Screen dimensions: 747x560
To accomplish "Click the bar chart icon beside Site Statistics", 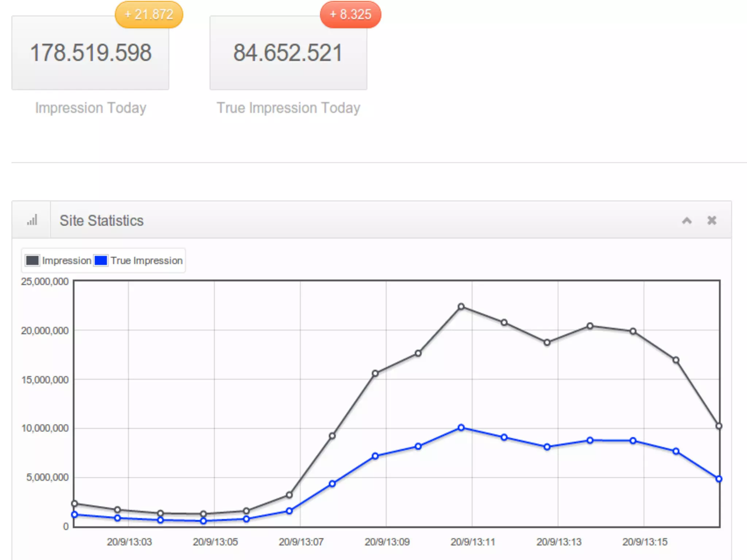I will [x=32, y=220].
